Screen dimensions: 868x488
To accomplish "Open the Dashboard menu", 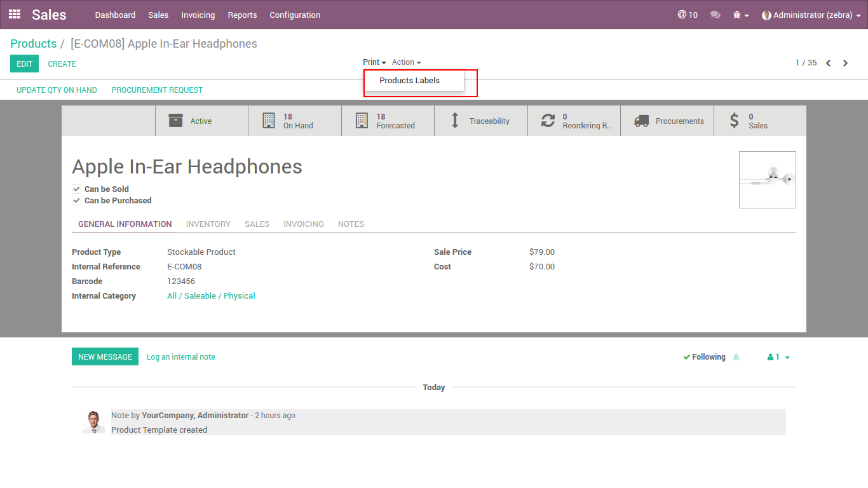I will [115, 15].
